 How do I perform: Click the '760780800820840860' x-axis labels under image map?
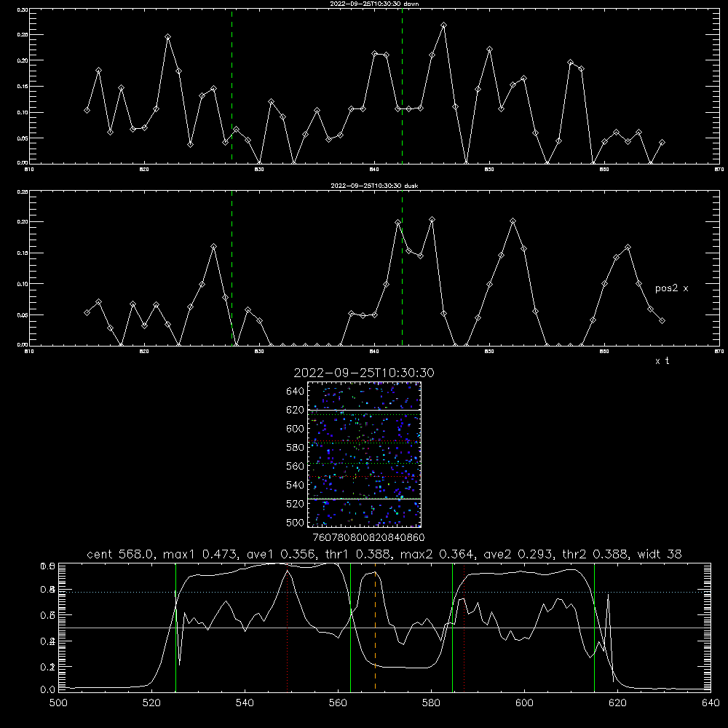[x=368, y=538]
